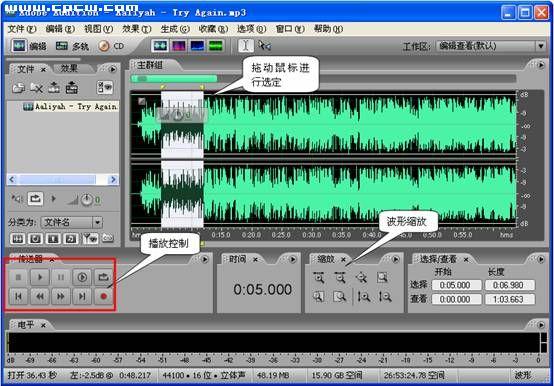Select waveform display icon in toolbar
The height and width of the screenshot is (386, 554).
tap(160, 46)
